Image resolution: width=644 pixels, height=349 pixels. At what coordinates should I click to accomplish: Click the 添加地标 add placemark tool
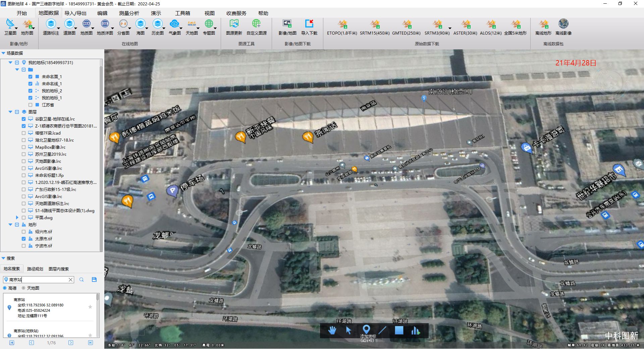366,330
